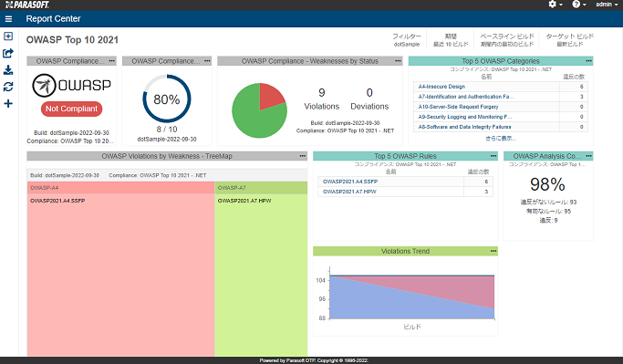Open options menu of Top 5 OWASP Rules
Screen dimensions: 623x364
tap(493, 156)
